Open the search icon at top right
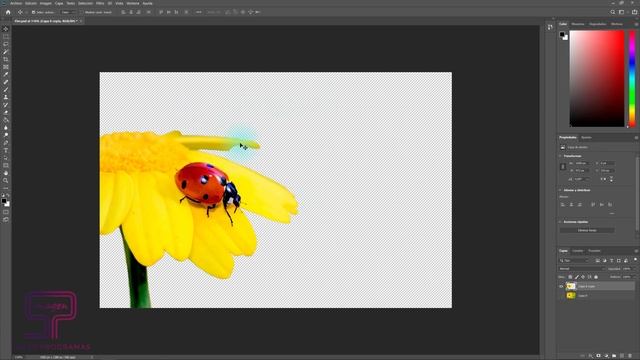Image resolution: width=640 pixels, height=360 pixels. coord(613,12)
